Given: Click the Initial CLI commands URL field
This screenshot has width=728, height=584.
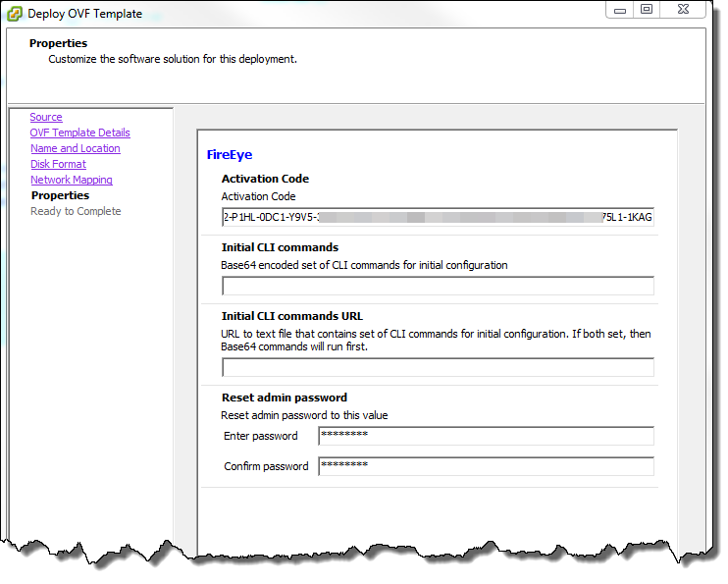Looking at the screenshot, I should tap(438, 367).
